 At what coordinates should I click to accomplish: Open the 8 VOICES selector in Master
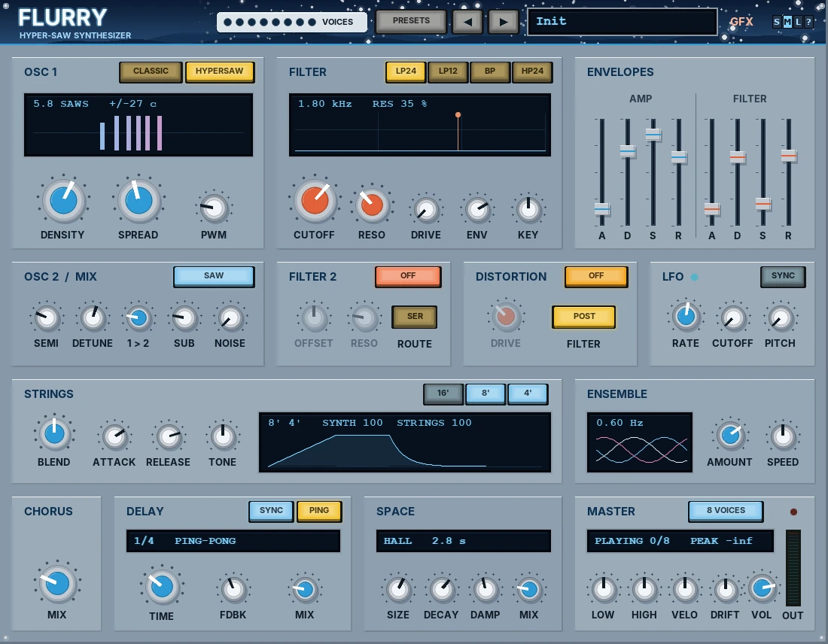pos(726,510)
